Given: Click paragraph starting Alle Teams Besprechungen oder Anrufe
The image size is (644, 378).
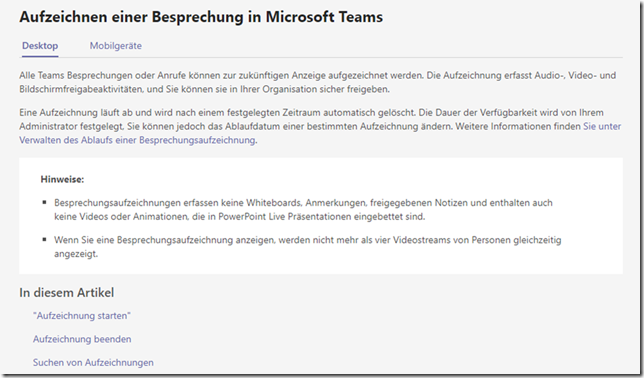Looking at the screenshot, I should click(317, 82).
